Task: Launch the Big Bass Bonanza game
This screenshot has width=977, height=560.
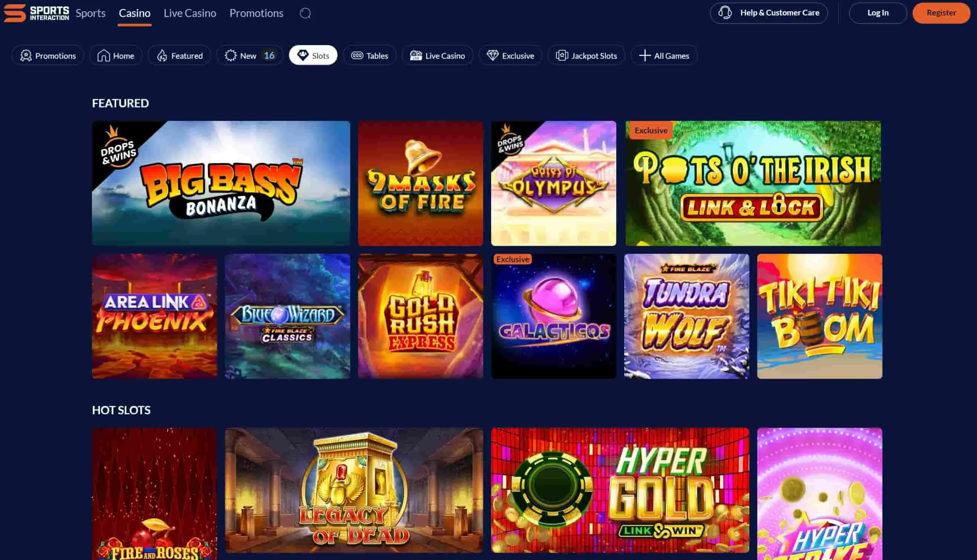Action: (x=221, y=183)
